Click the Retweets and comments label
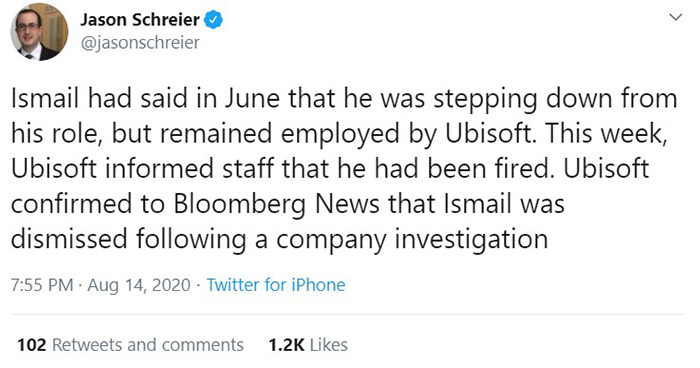This screenshot has height=368, width=700. (148, 345)
